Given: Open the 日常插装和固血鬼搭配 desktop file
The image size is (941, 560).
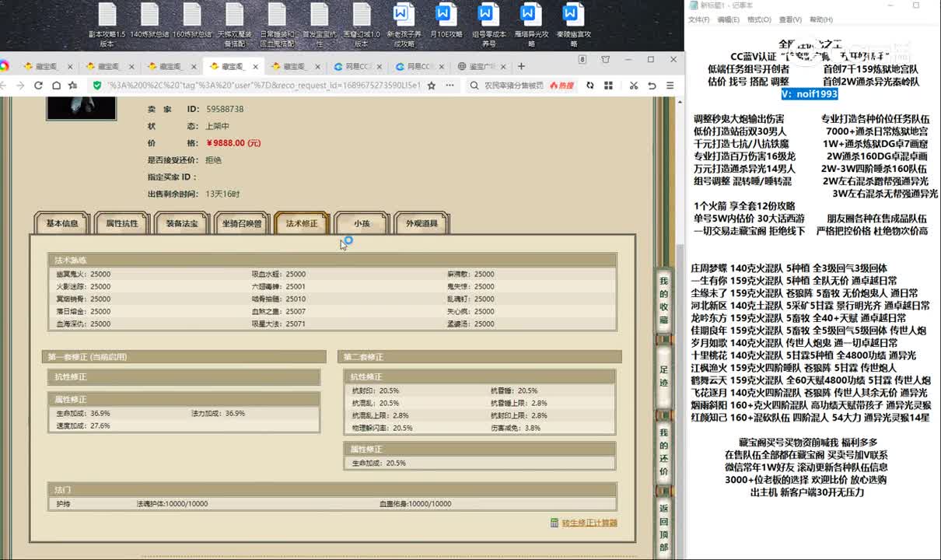Looking at the screenshot, I should point(277,24).
